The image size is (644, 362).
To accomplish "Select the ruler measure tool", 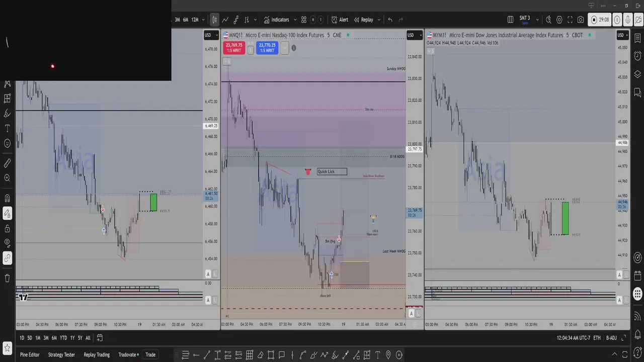I will click(x=7, y=163).
